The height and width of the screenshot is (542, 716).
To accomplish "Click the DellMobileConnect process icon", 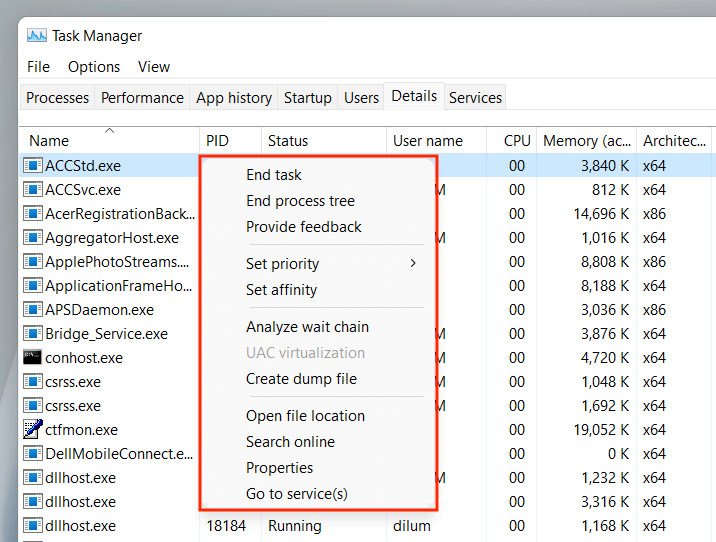I will tap(32, 454).
